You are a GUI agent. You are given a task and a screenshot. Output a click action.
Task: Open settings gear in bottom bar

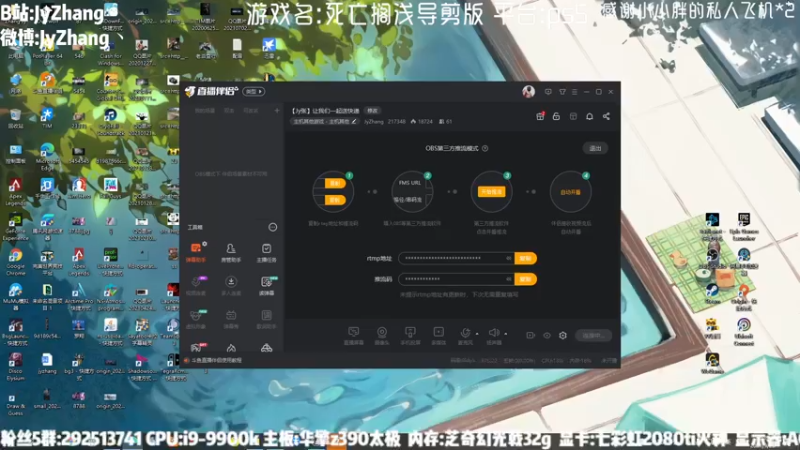point(563,335)
